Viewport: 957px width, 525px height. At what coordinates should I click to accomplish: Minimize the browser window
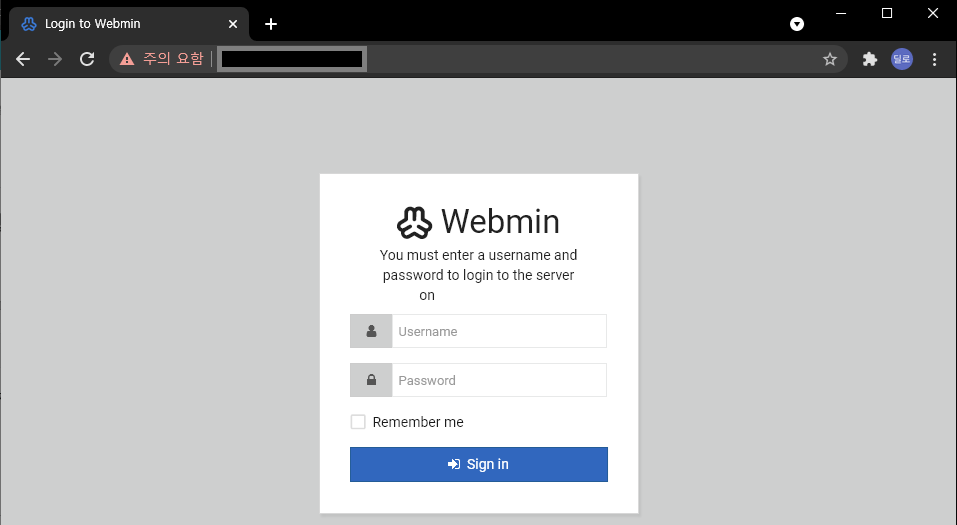click(841, 13)
